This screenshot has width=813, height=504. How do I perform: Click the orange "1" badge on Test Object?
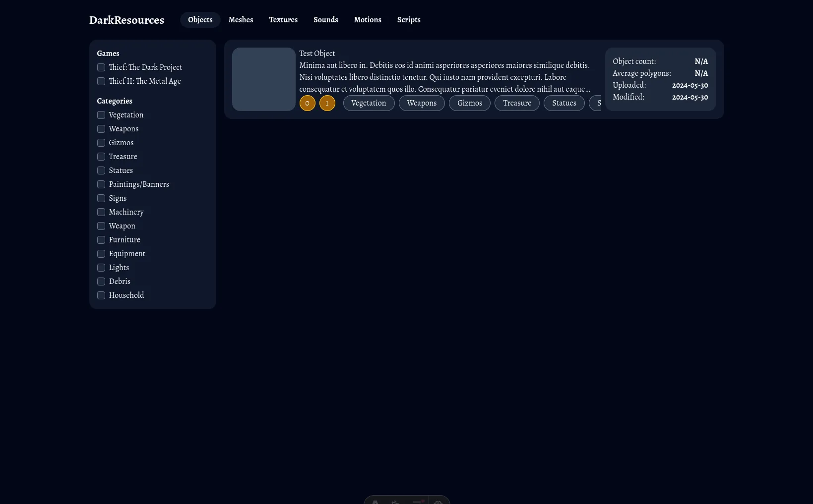(327, 103)
